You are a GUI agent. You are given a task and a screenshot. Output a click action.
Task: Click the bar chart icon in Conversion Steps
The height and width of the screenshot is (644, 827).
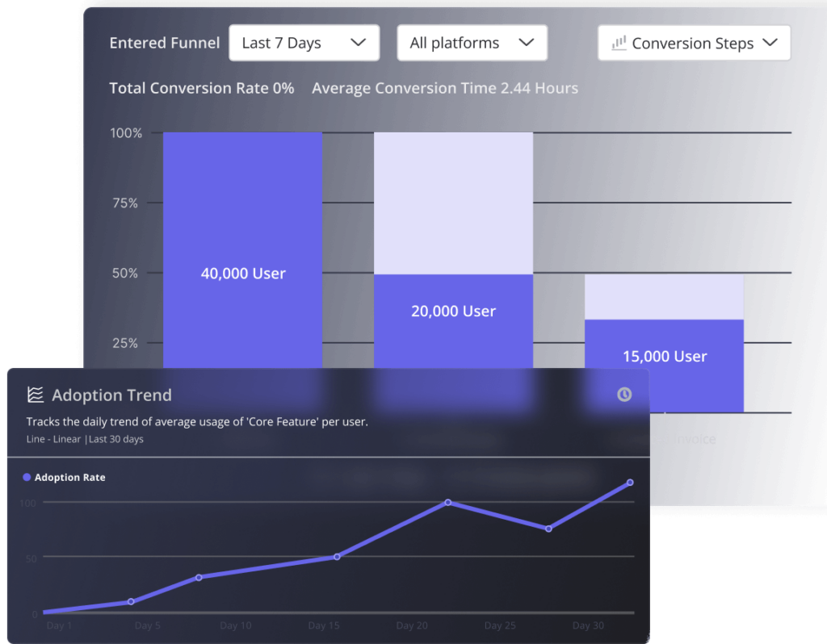619,43
